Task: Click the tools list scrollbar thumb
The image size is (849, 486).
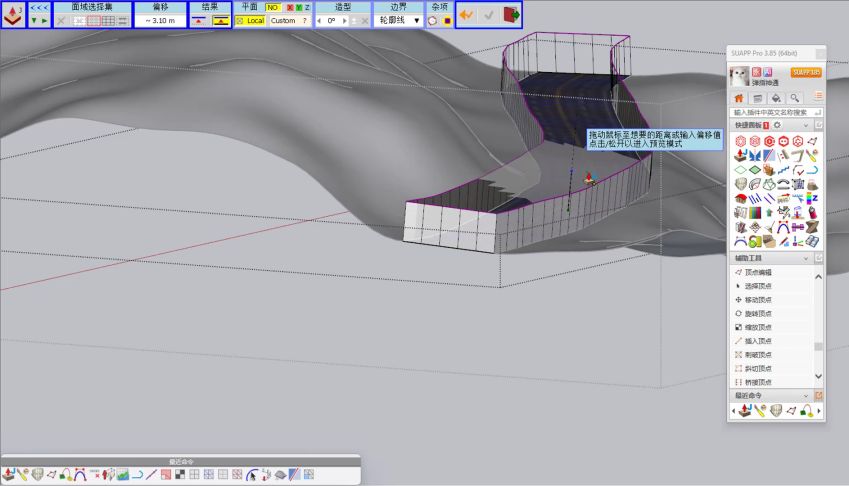Action: [x=819, y=346]
